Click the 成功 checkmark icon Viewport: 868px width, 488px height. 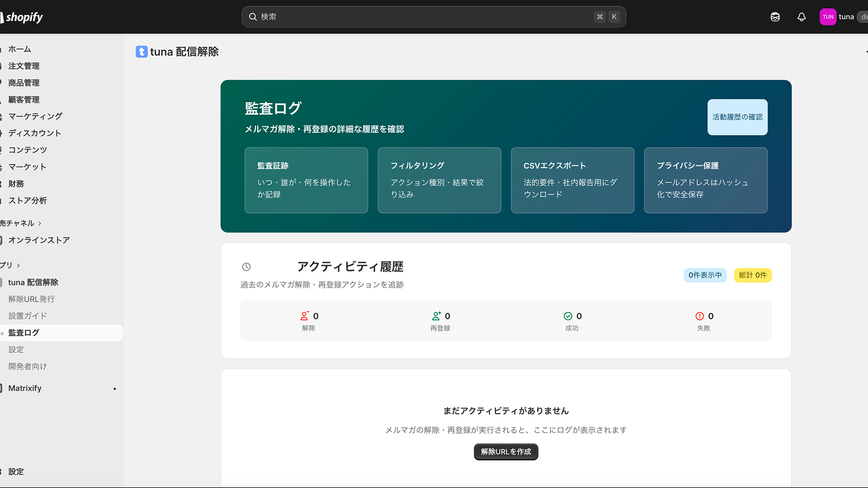click(568, 316)
